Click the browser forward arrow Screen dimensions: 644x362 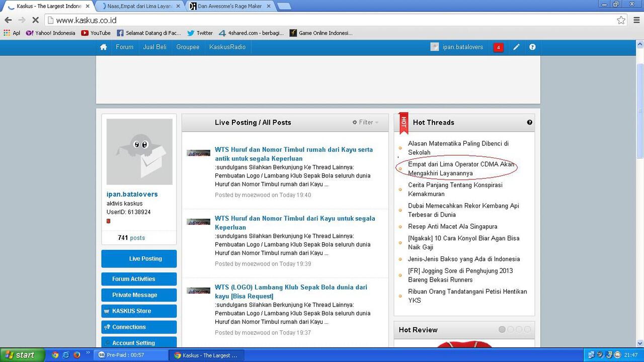tap(22, 20)
